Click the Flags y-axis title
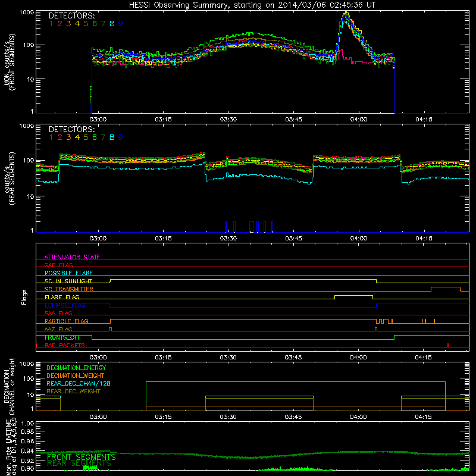The image size is (476, 476). (24, 297)
